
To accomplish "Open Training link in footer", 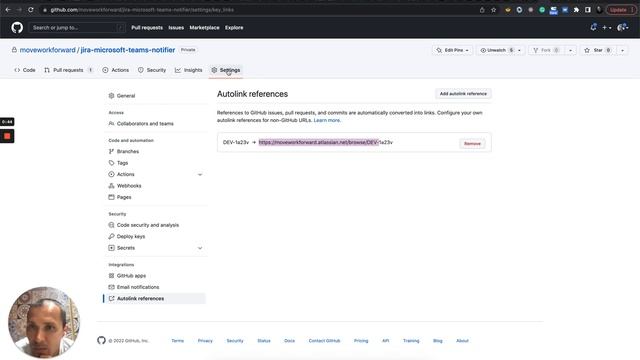I will 411,340.
